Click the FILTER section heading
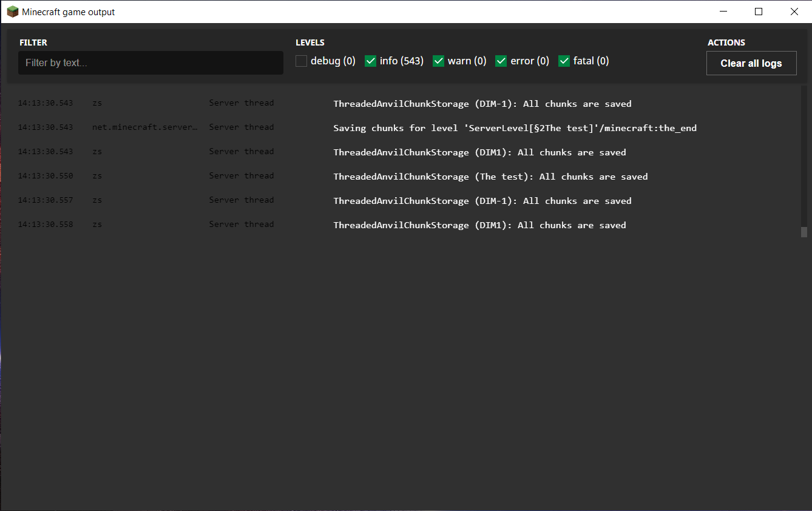812x511 pixels. 33,42
